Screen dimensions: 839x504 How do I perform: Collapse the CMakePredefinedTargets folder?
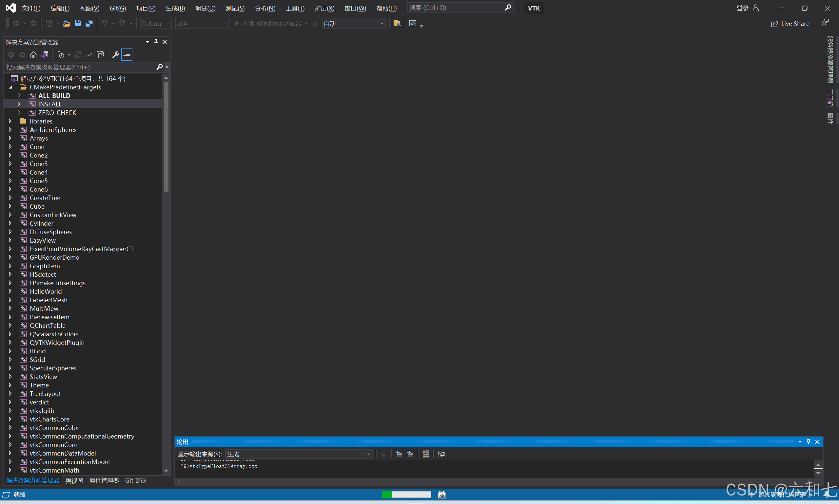[x=10, y=87]
